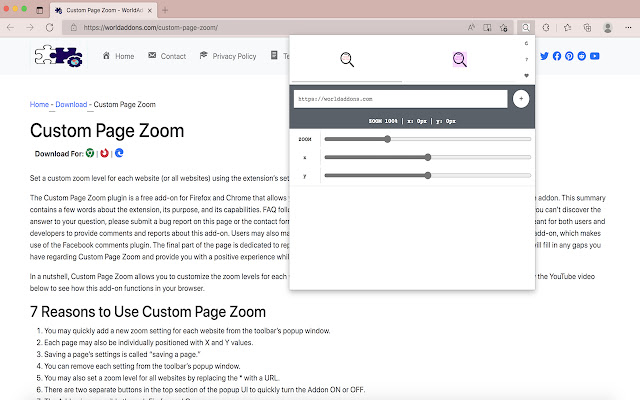Click the left magnifier ON button in popup
The image size is (640, 400).
347,60
